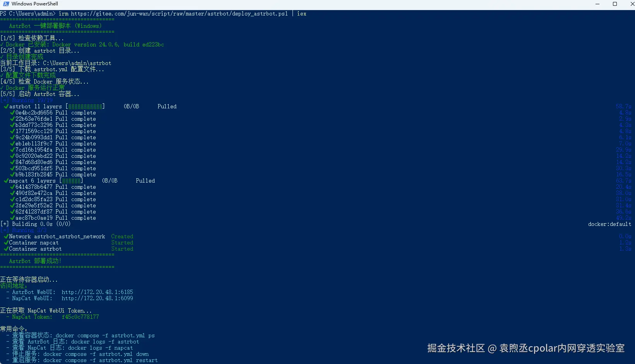
Task: Click the "Container napcat" text
Action: [34, 243]
